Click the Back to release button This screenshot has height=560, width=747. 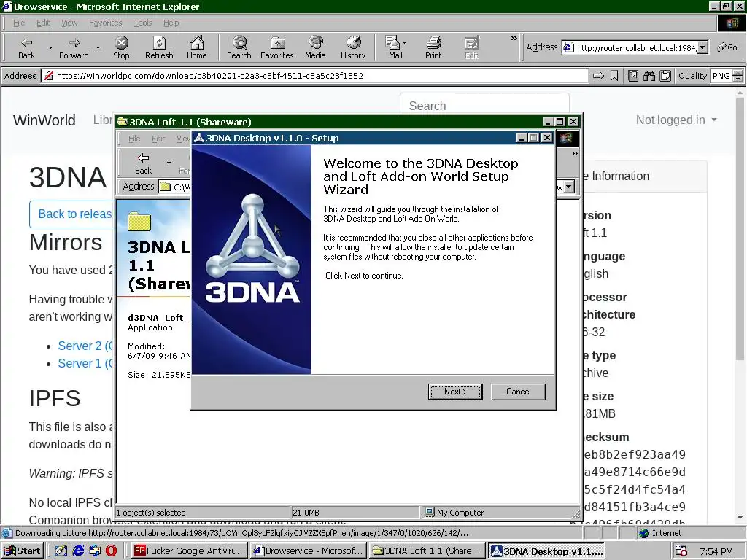point(71,214)
